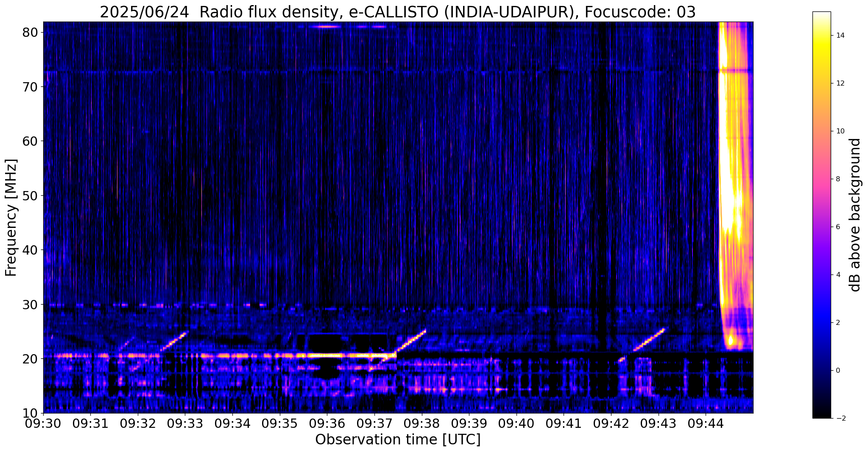868x452 pixels.
Task: Click the rising diagonal streak ending near 09:43
Action: [649, 339]
